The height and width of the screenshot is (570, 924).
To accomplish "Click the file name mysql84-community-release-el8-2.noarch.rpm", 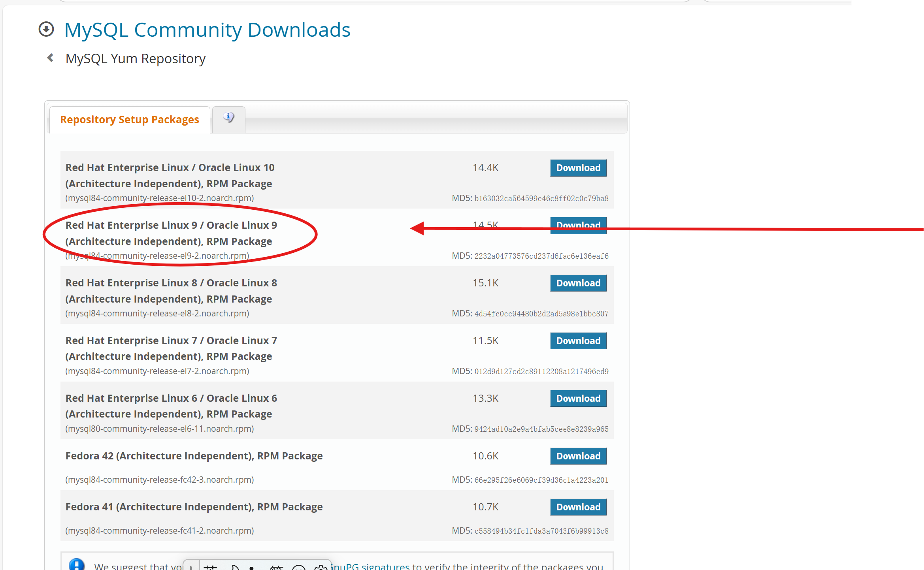I will point(157,313).
